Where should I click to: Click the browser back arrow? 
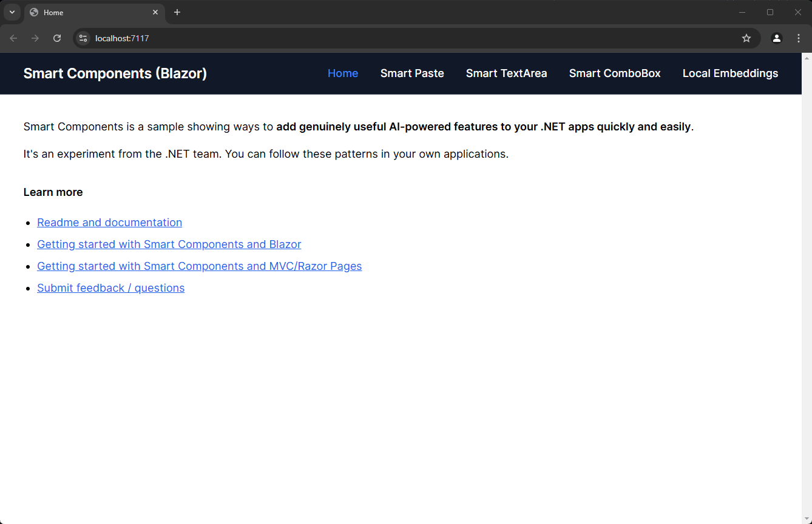(13, 38)
